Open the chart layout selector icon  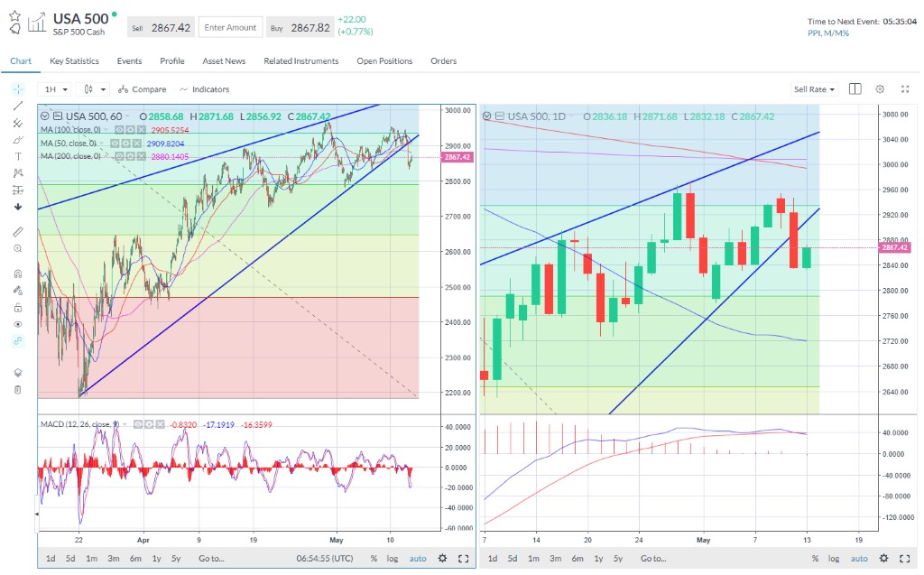pyautogui.click(x=855, y=89)
